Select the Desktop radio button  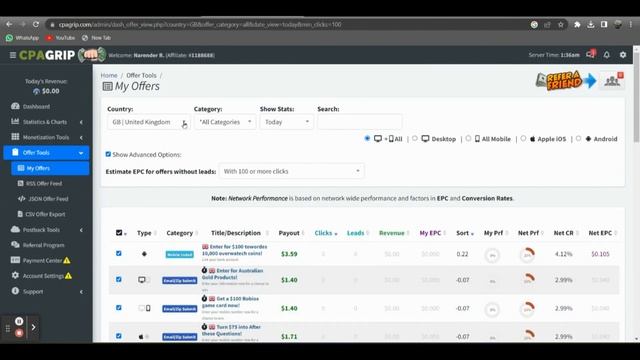pyautogui.click(x=415, y=138)
